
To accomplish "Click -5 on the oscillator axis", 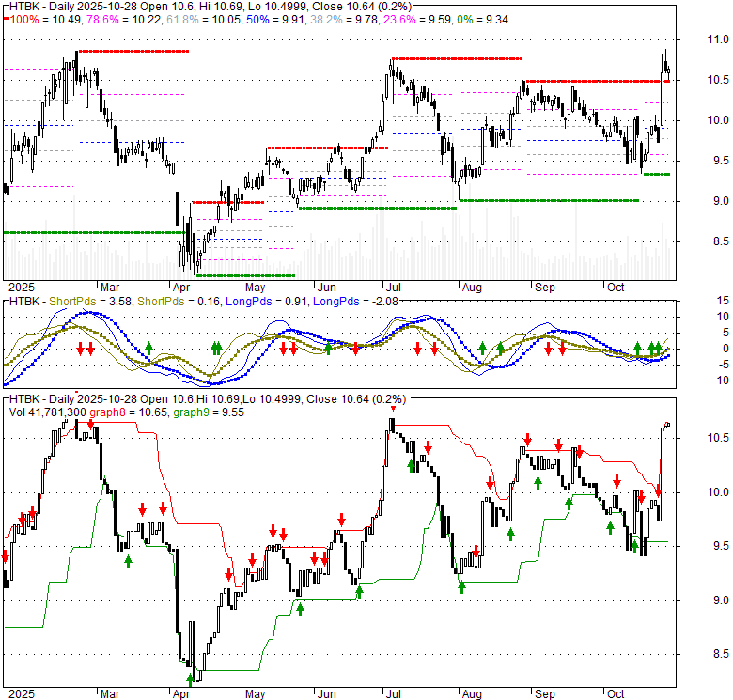I will 724,365.
